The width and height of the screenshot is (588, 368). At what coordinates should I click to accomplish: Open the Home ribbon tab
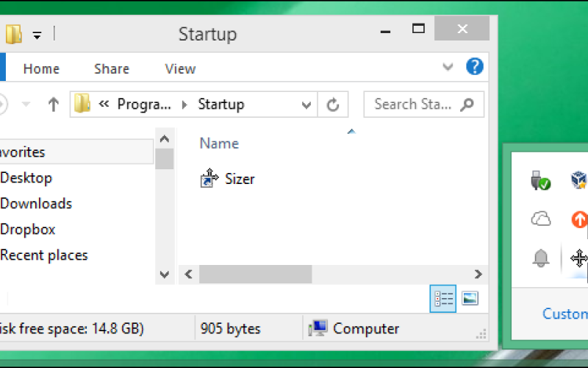point(41,68)
